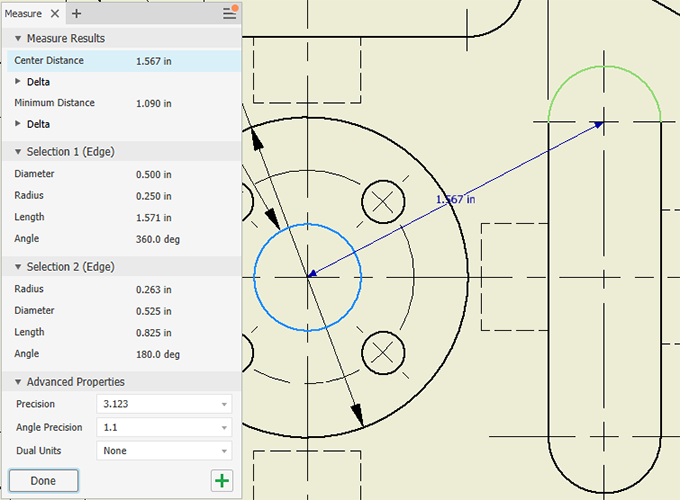The width and height of the screenshot is (680, 500).
Task: Collapse the Selection 2 (Edge) section
Action: [18, 267]
